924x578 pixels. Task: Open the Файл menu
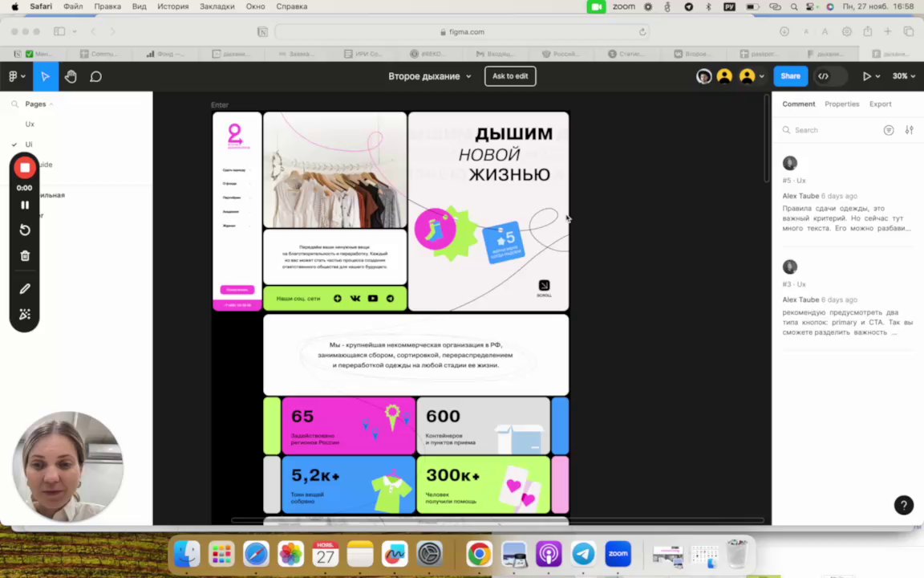[73, 6]
